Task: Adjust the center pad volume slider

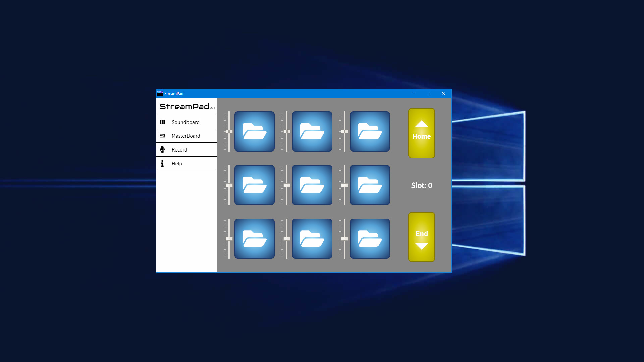Action: (287, 185)
